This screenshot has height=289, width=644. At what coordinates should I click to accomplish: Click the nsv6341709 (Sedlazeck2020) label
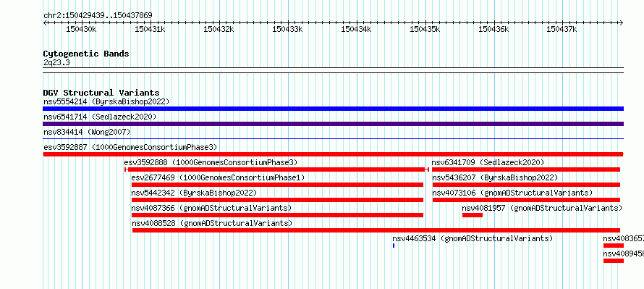[x=488, y=162]
